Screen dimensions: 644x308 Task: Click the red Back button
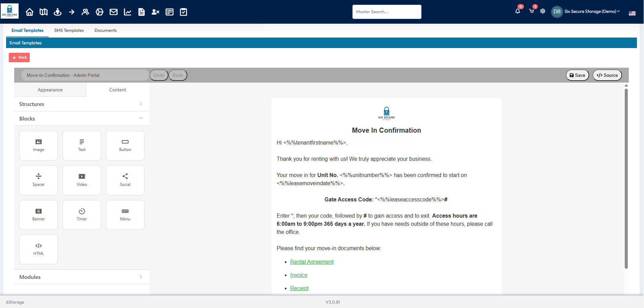19,58
